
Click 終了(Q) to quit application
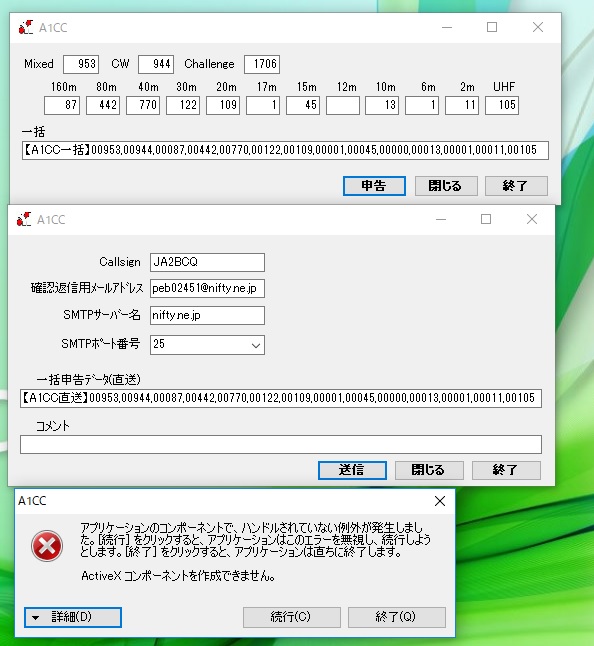[397, 617]
